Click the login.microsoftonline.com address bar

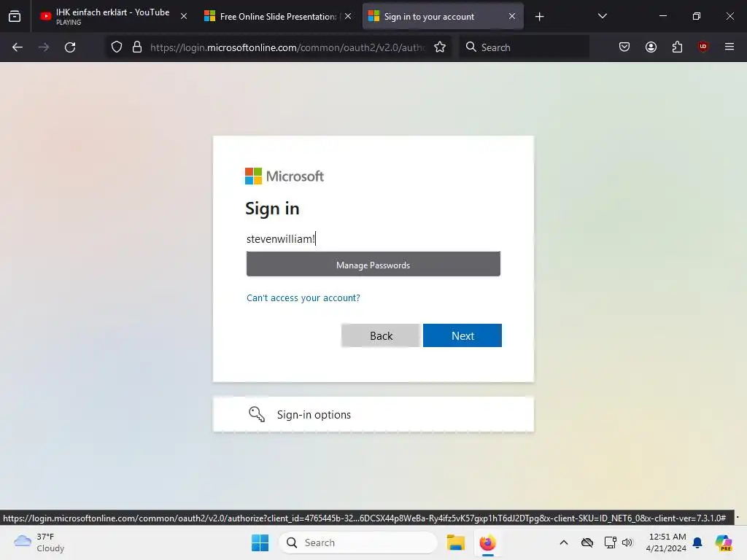[287, 47]
